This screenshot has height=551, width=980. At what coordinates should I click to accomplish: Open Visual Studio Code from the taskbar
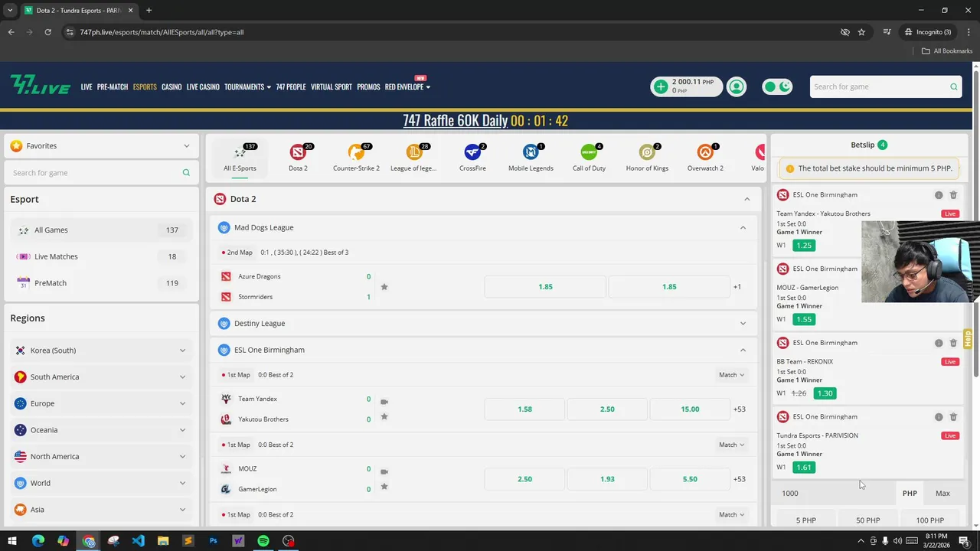click(x=138, y=541)
